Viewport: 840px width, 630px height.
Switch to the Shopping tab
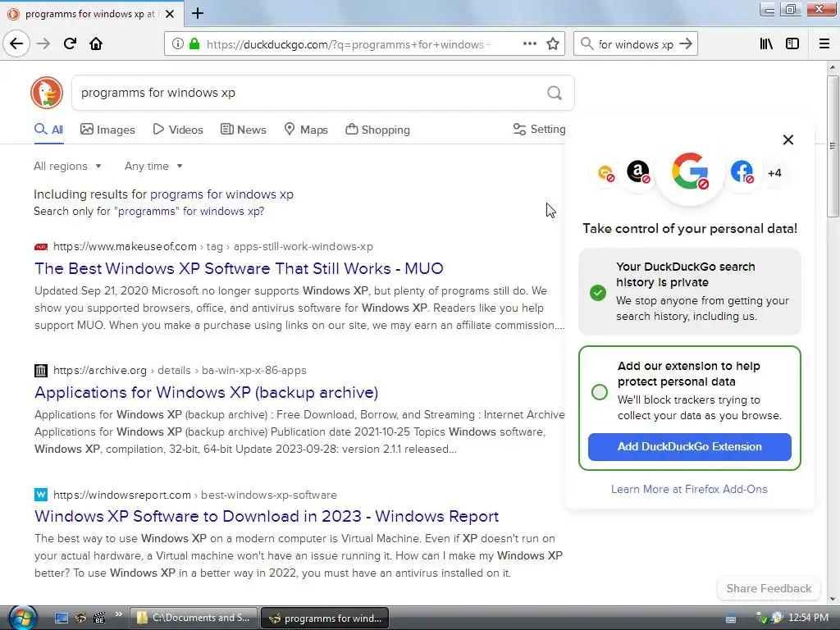pyautogui.click(x=377, y=130)
